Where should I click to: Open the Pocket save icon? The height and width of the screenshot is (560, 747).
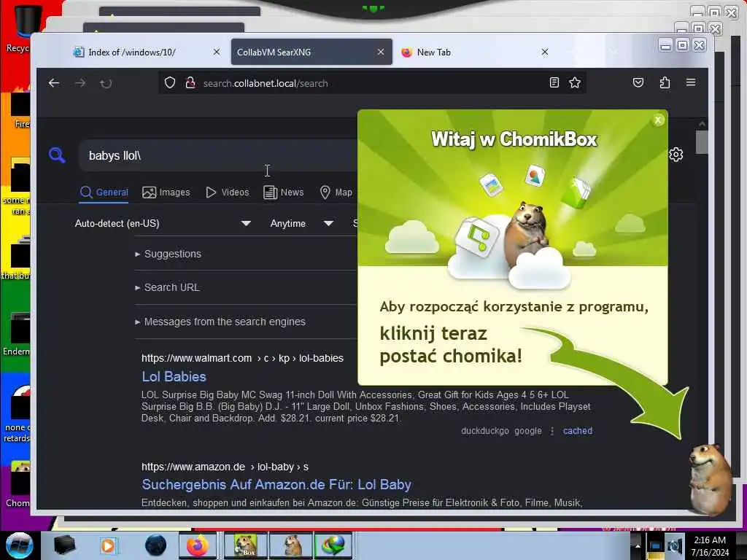pos(638,83)
